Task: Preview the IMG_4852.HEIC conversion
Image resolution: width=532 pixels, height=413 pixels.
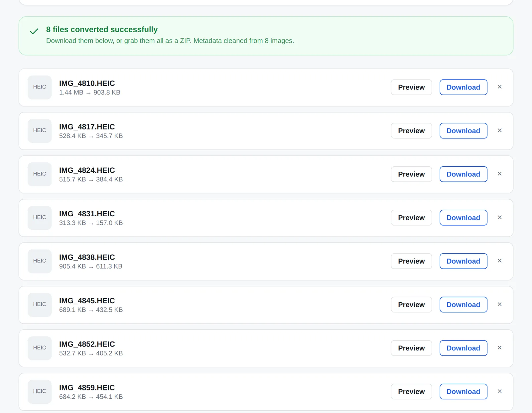Action: (411, 348)
